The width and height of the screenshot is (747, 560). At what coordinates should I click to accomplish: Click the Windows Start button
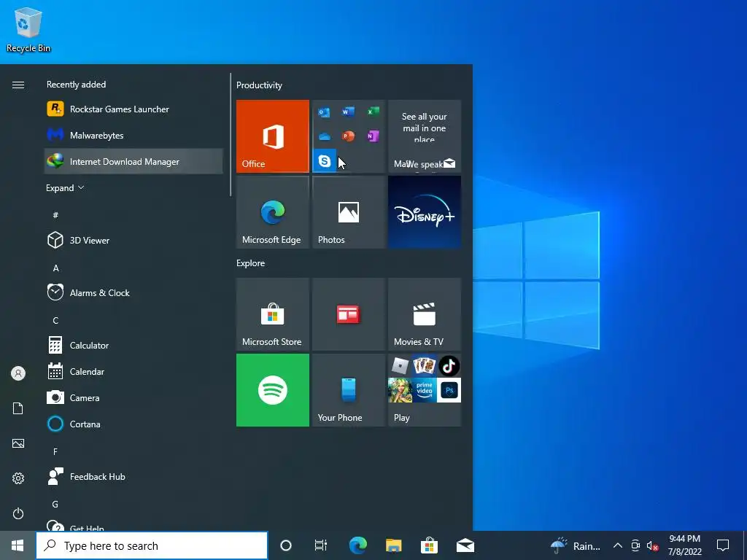pyautogui.click(x=18, y=545)
